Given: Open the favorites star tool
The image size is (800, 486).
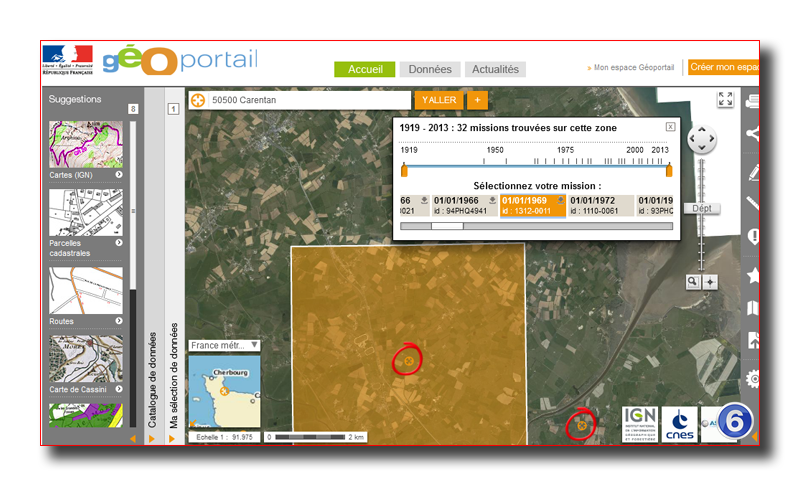Looking at the screenshot, I should click(753, 275).
